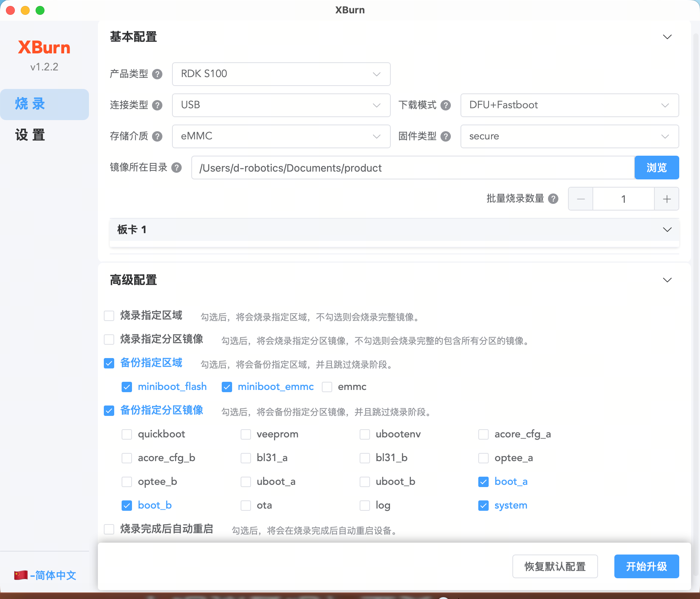Check the ubootenv partition checkbox
700x599 pixels.
tap(365, 434)
